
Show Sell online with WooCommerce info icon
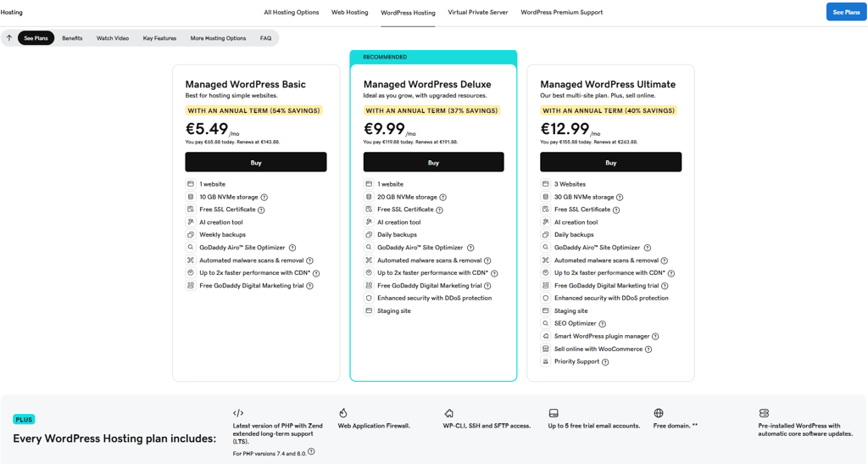click(648, 349)
